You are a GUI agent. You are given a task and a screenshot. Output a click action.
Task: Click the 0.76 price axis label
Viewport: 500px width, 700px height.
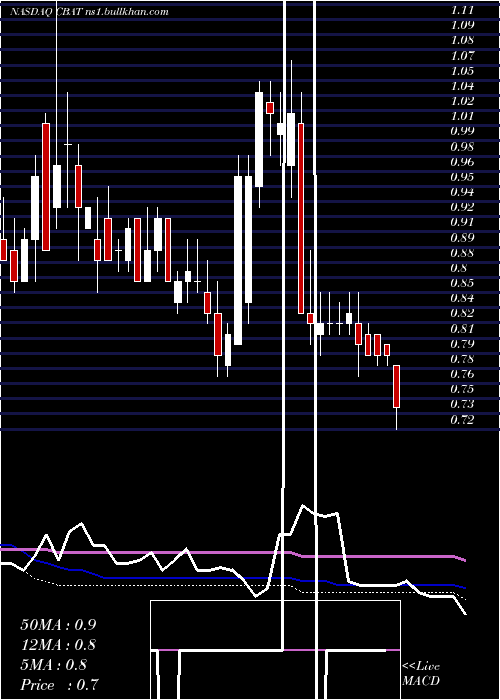(462, 374)
